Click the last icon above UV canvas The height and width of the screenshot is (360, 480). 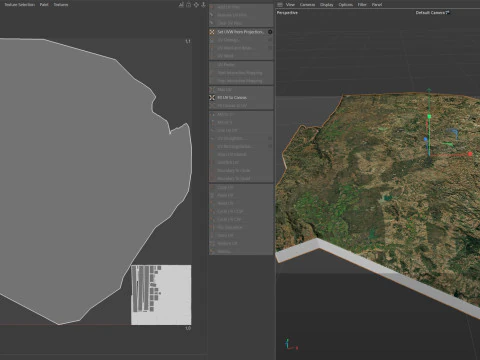(x=203, y=5)
